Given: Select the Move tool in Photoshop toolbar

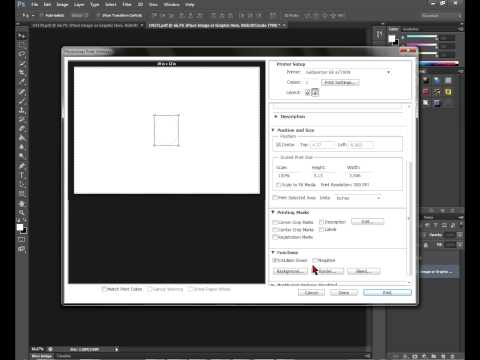Looking at the screenshot, I should 22,35.
